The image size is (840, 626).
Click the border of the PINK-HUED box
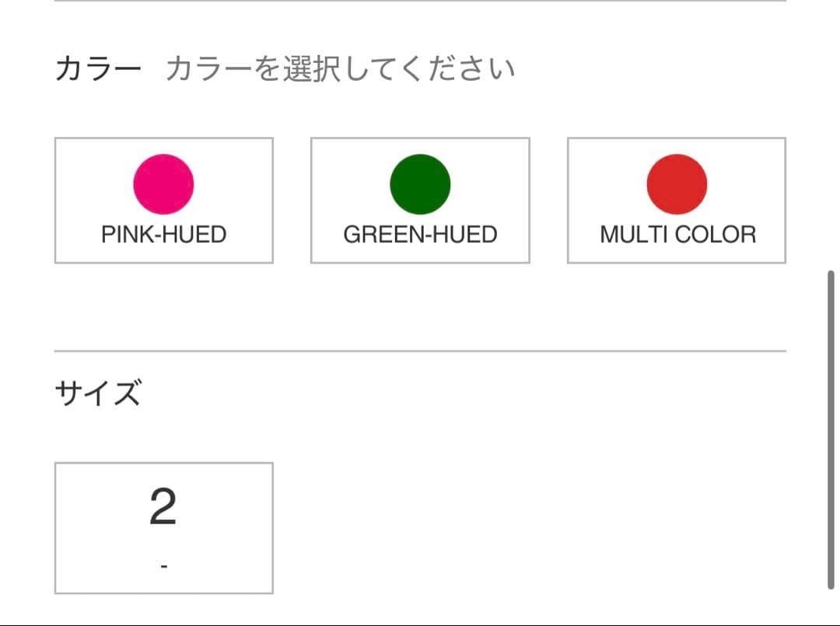tap(54, 199)
